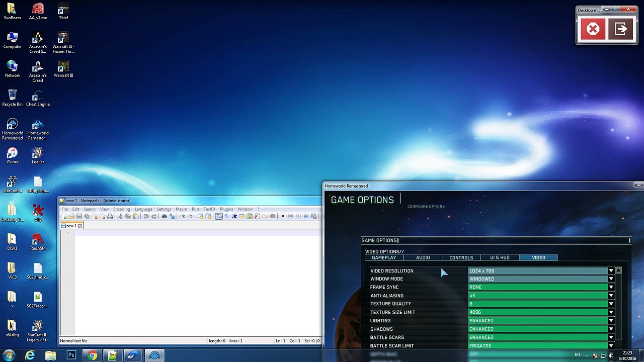Toggle Show all characters pilcrow icon

[226, 216]
